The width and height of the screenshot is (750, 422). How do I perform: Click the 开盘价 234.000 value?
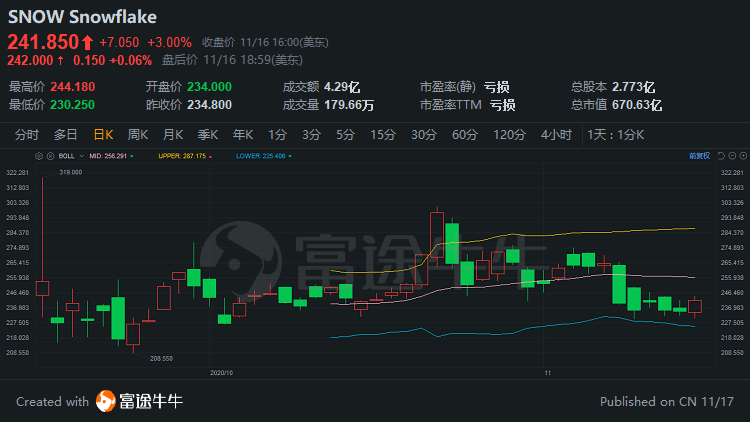pyautogui.click(x=209, y=87)
